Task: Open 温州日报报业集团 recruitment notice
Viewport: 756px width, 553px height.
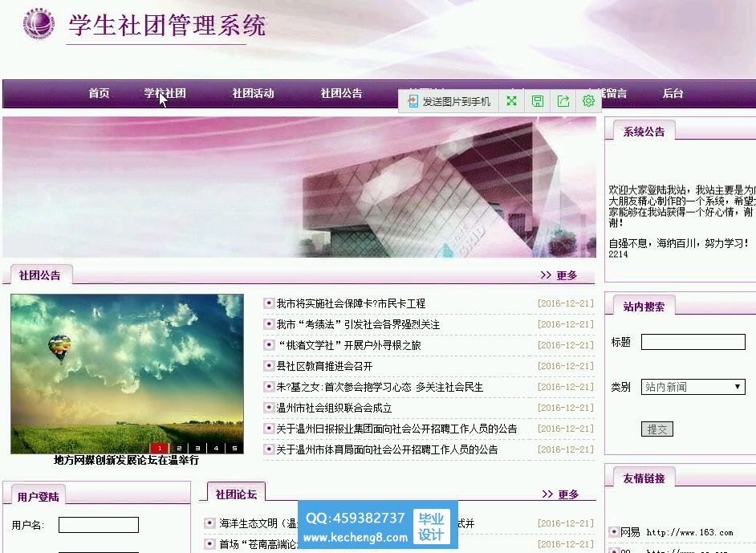Action: 396,429
